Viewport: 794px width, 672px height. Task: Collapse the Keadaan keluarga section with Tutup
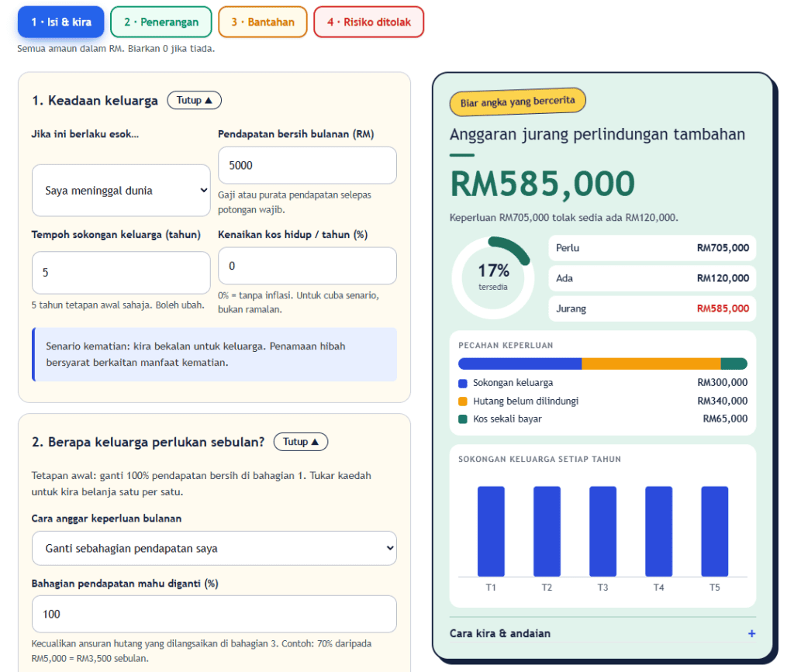pos(194,100)
